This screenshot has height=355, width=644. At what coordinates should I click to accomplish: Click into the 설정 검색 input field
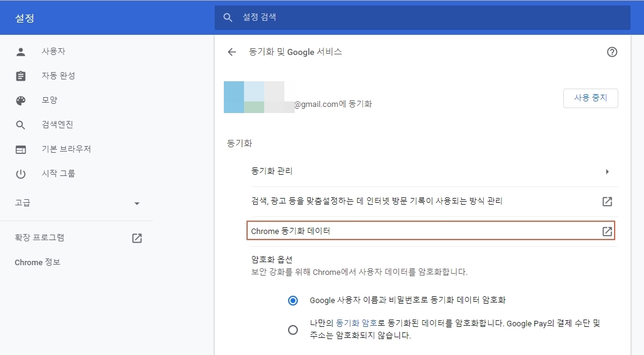(x=422, y=17)
